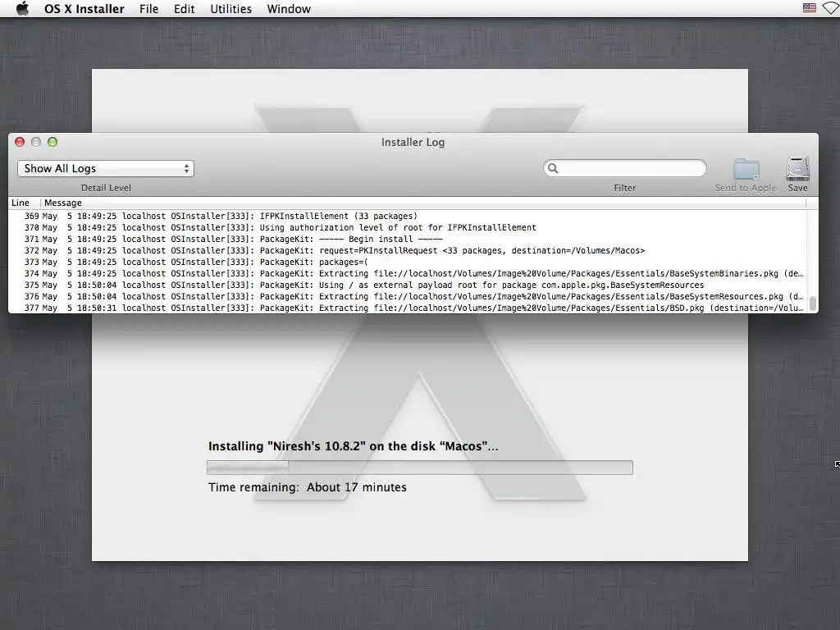Click the Detail Level label
This screenshot has height=630, width=840.
[x=106, y=188]
